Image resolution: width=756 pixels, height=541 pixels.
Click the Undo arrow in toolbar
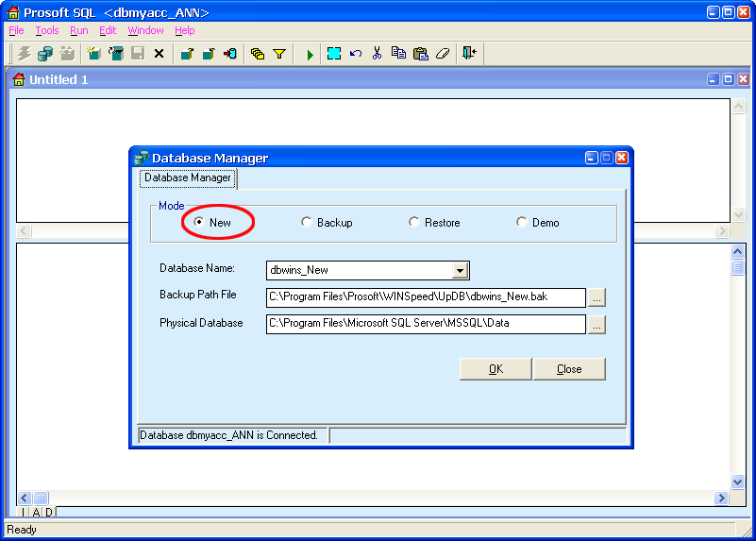coord(356,54)
